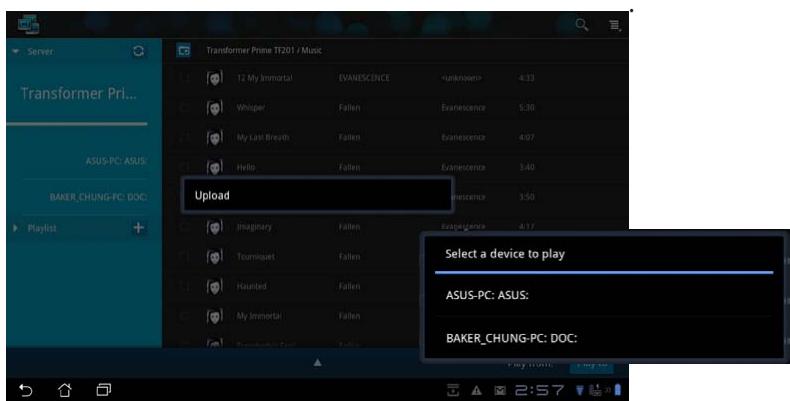
Task: Click the folder icon beside the breadcrumb
Action: coord(184,50)
